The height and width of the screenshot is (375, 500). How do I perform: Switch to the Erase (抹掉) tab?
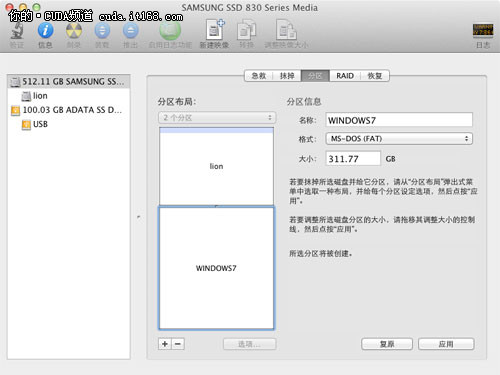[x=287, y=76]
